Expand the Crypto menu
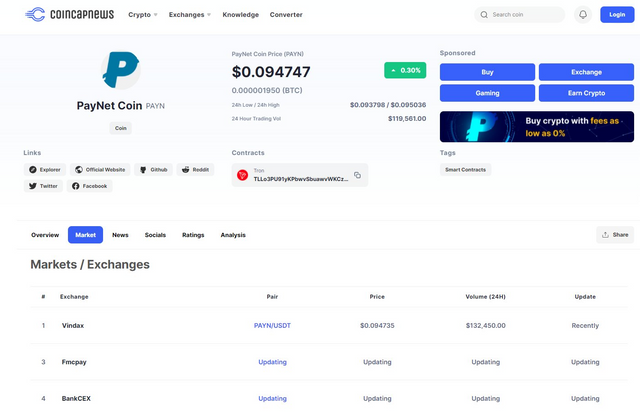The width and height of the screenshot is (640, 415). [143, 15]
